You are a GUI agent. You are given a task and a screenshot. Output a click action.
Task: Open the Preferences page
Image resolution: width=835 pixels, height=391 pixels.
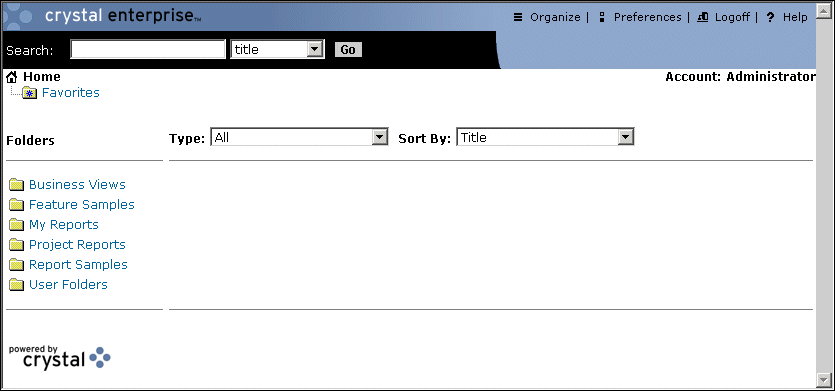[648, 18]
